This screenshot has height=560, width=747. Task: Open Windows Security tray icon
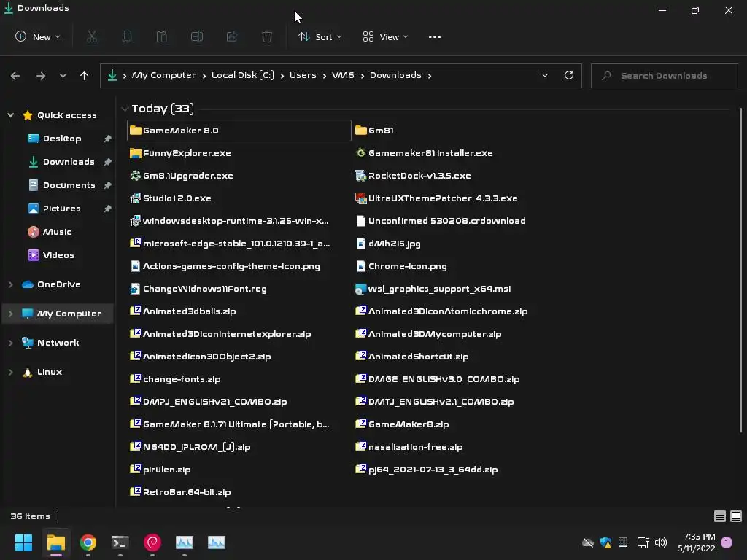605,542
